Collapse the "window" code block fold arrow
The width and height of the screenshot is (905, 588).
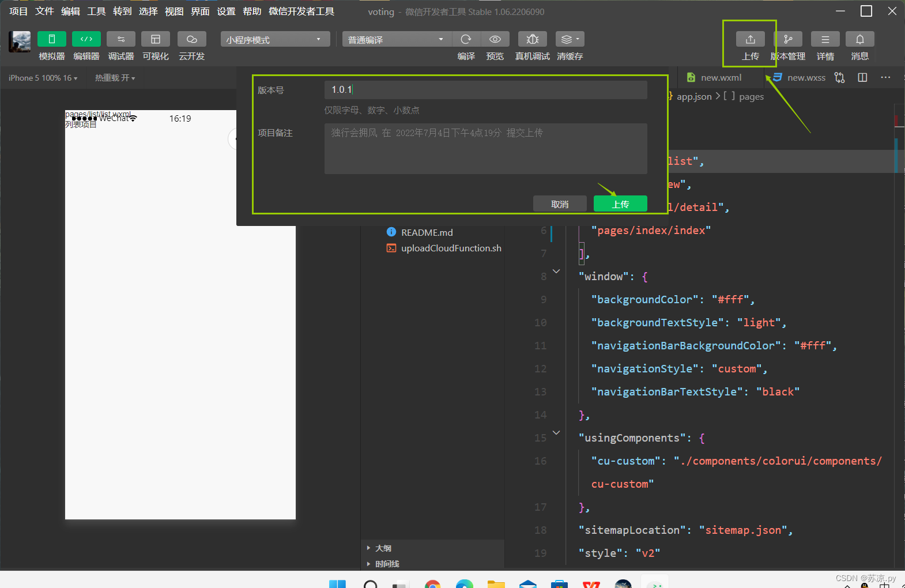556,271
